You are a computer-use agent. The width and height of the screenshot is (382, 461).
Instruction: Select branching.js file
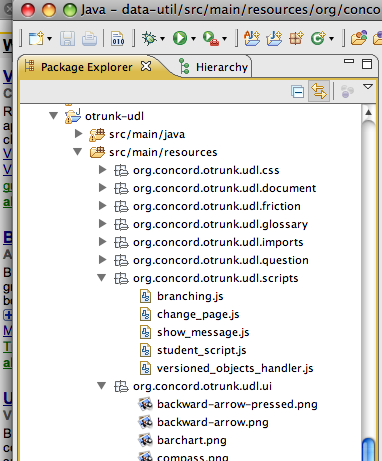coord(190,296)
